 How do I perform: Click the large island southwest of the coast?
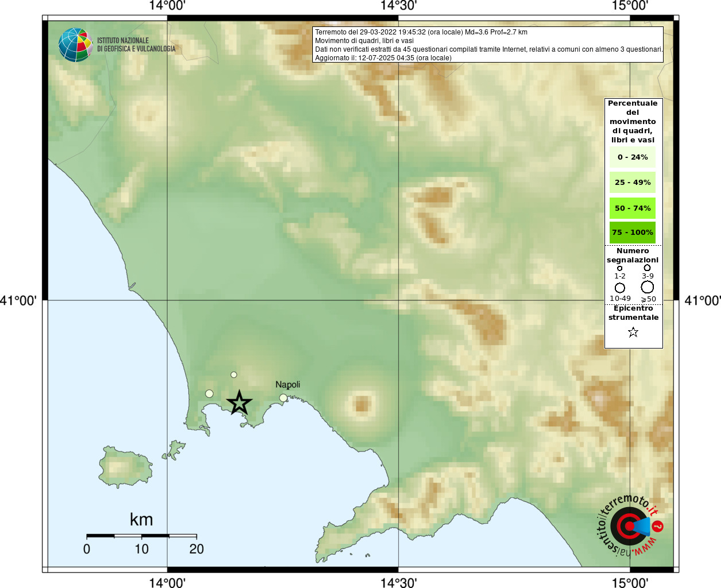125,467
